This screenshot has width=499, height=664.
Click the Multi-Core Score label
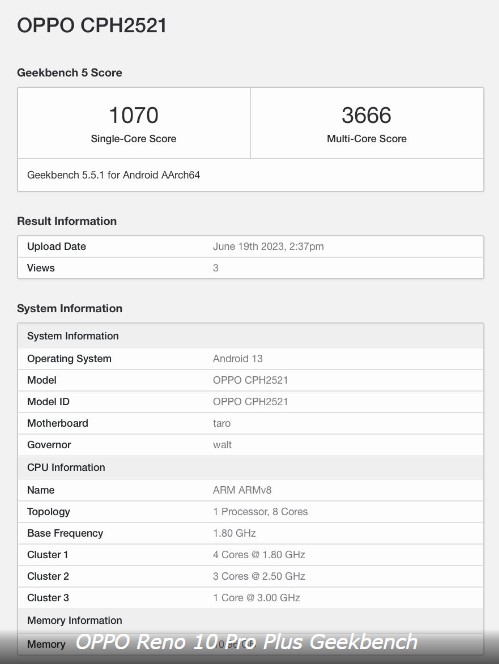(x=366, y=138)
